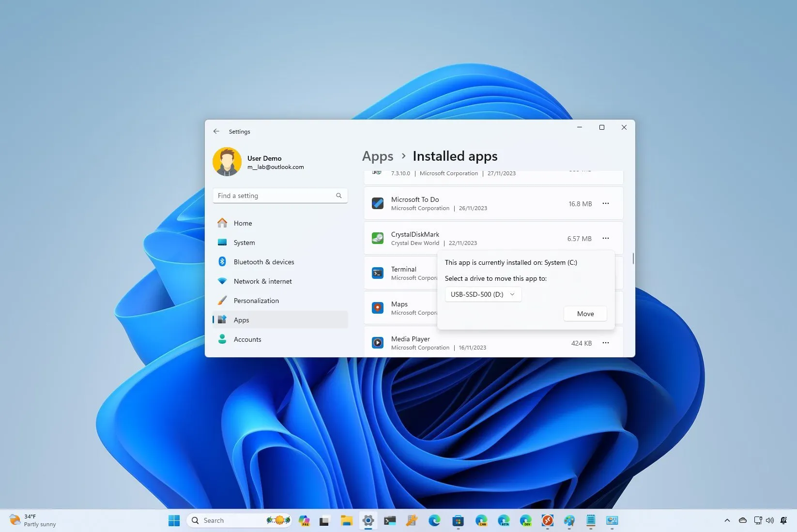The image size is (797, 532).
Task: Open the weather widget showing Partly sunny
Action: pos(33,520)
